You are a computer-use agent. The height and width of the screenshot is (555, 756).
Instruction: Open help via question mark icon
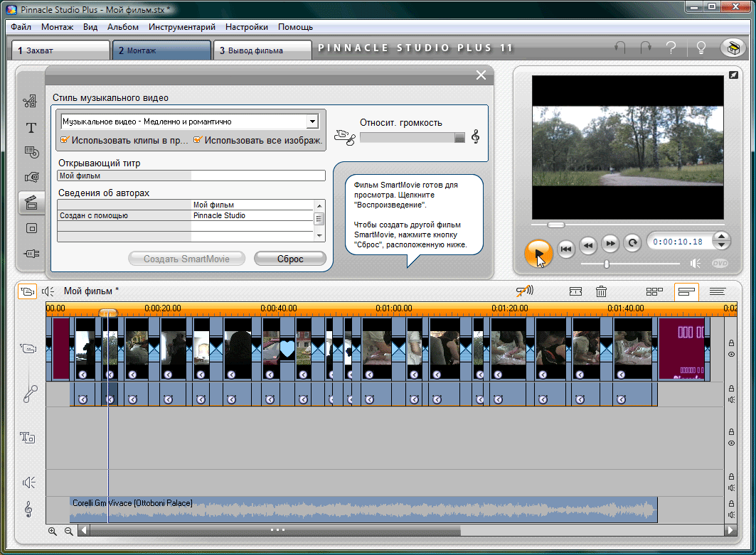coord(671,47)
